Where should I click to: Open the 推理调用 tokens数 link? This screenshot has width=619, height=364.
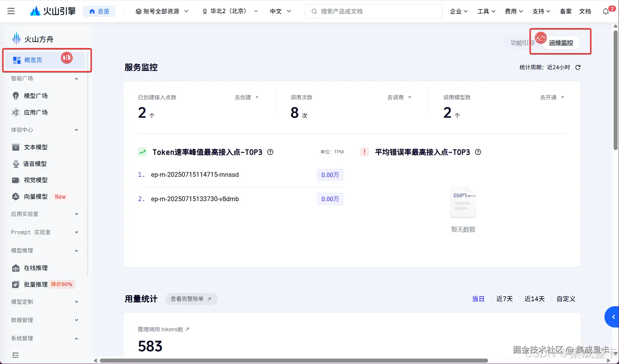(x=163, y=329)
